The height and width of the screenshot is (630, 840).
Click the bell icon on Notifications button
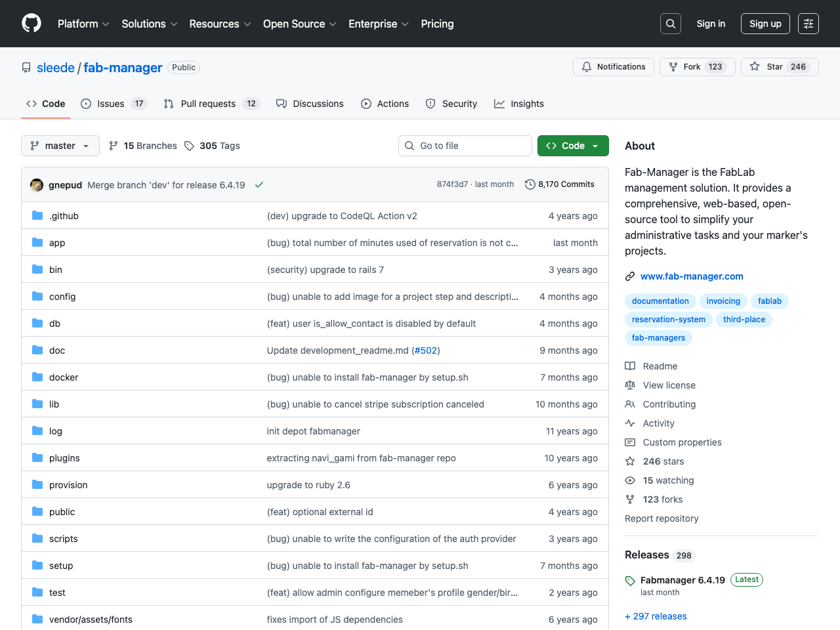(587, 66)
